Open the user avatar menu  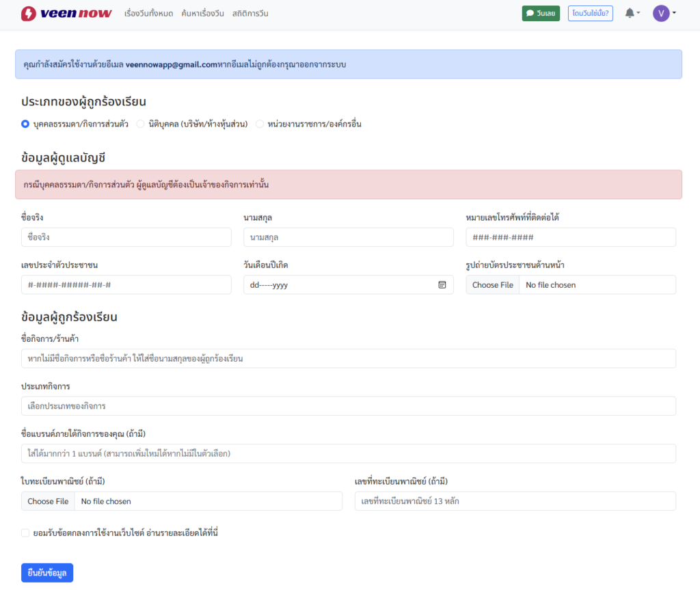click(x=664, y=13)
